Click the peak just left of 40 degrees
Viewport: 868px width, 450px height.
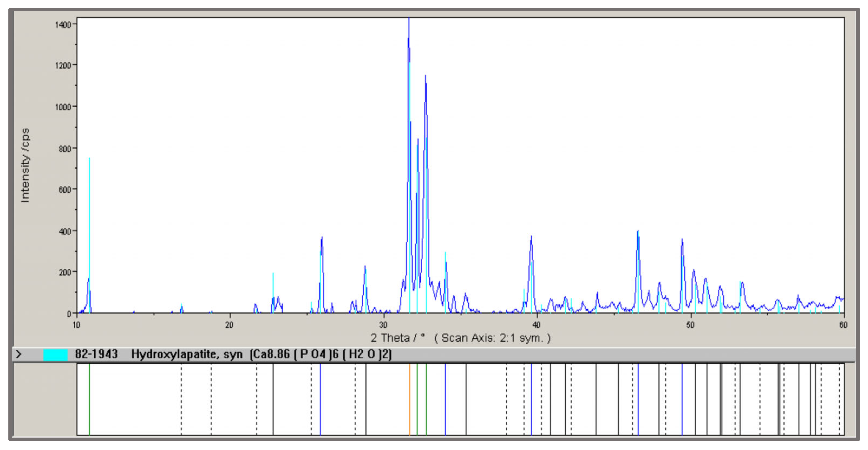pos(531,239)
